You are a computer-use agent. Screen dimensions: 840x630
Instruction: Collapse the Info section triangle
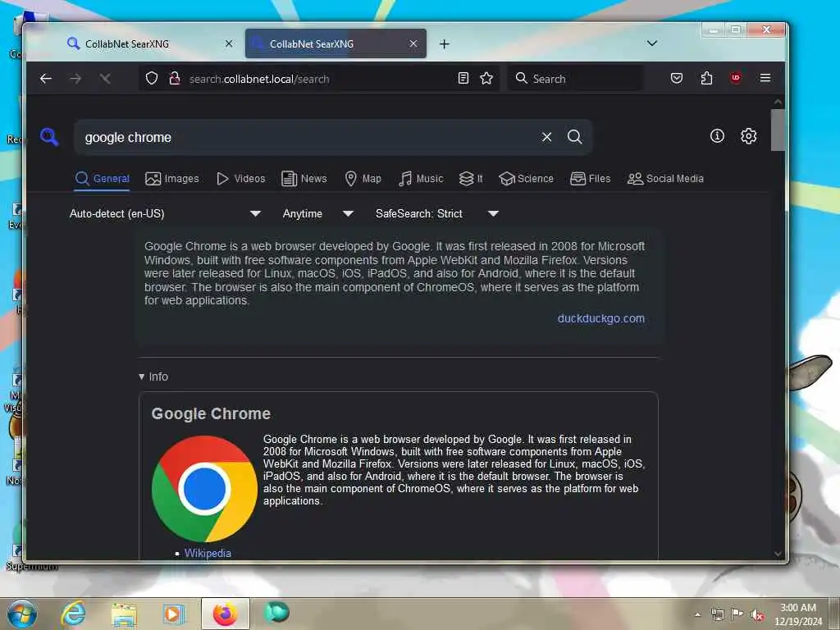coord(141,377)
